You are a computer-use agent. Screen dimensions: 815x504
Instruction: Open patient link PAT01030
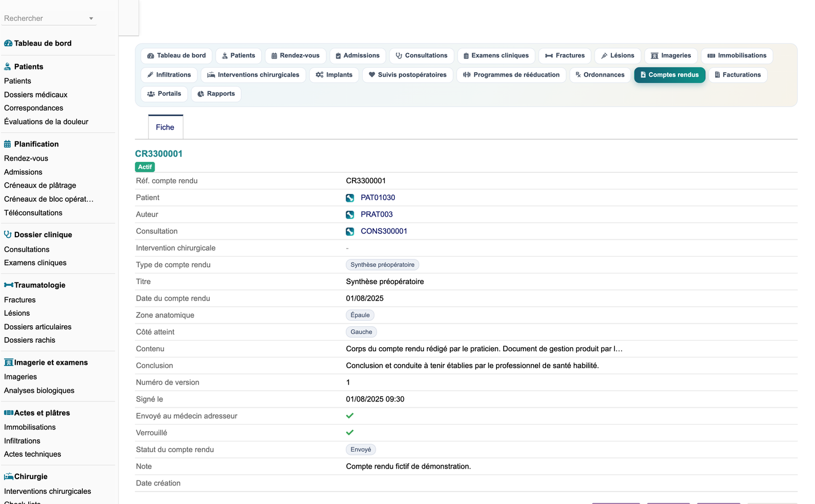point(378,198)
